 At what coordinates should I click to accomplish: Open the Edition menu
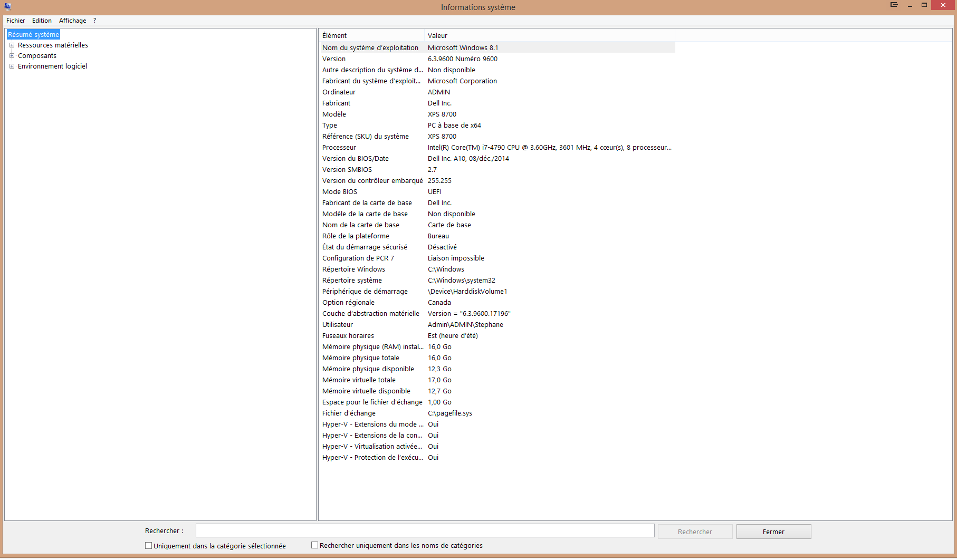point(42,21)
